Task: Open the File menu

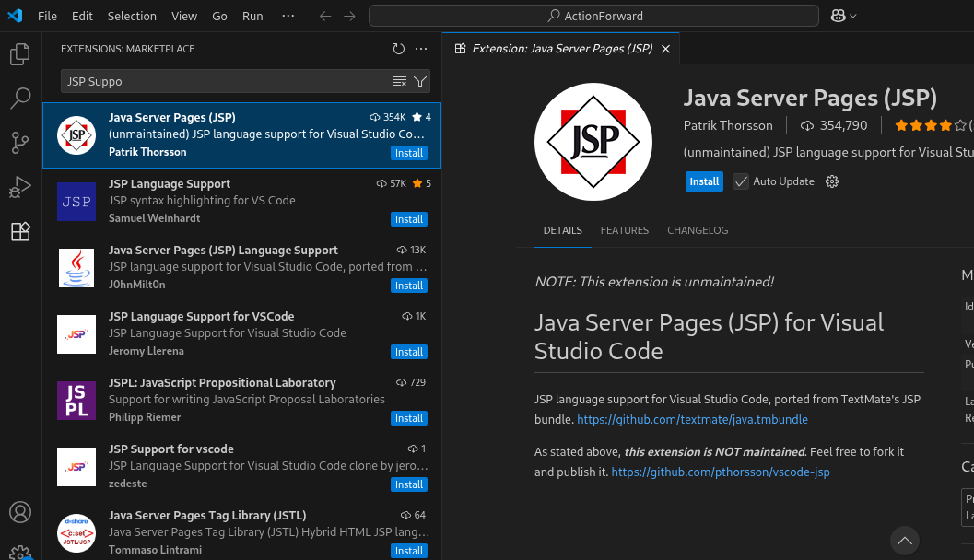Action: [x=47, y=17]
